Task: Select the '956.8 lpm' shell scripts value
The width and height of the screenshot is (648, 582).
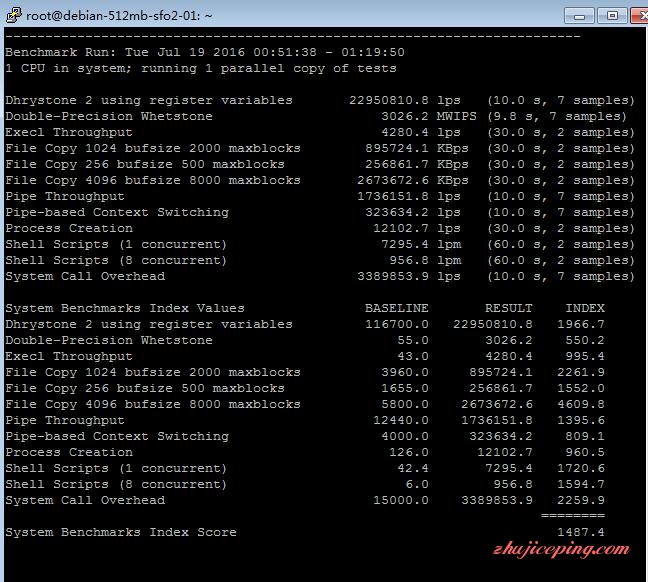Action: (x=425, y=260)
